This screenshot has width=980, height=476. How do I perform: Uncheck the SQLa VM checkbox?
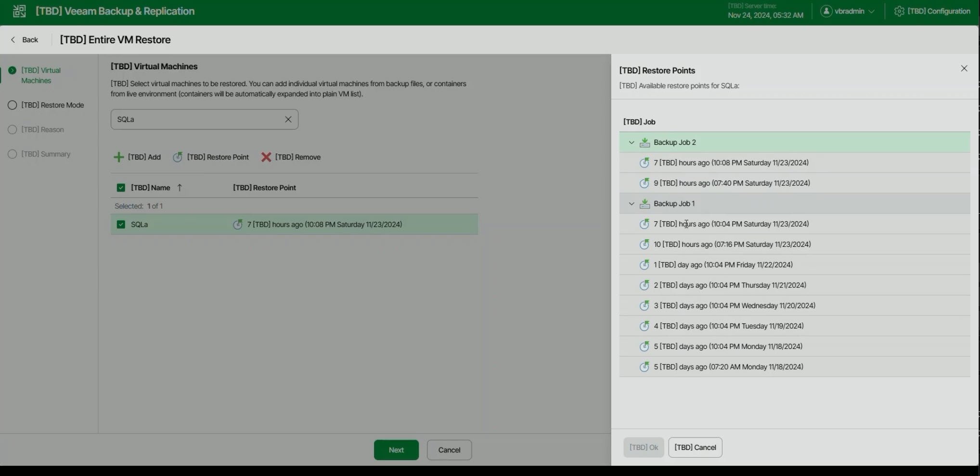pos(121,224)
